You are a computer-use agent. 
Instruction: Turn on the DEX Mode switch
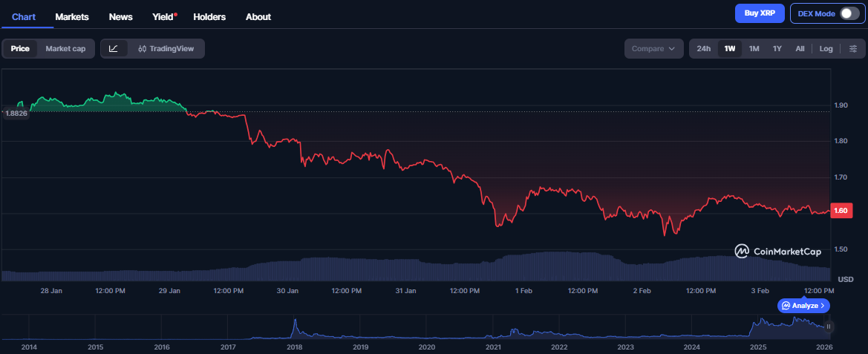tap(849, 13)
